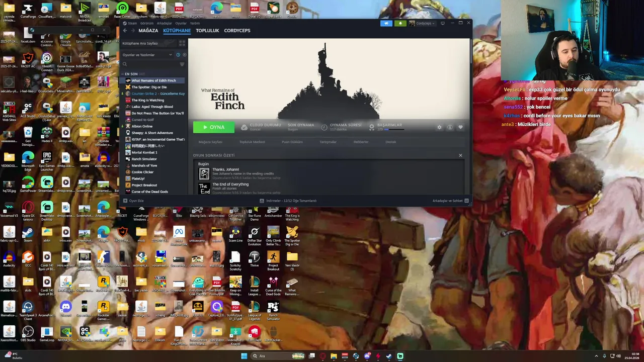
Task: Open the Tartışmalar link
Action: click(x=328, y=142)
